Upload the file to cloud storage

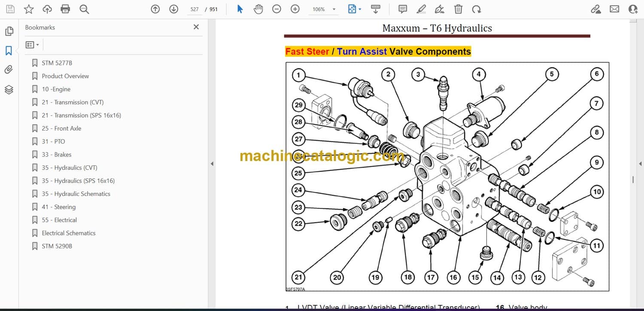(47, 9)
